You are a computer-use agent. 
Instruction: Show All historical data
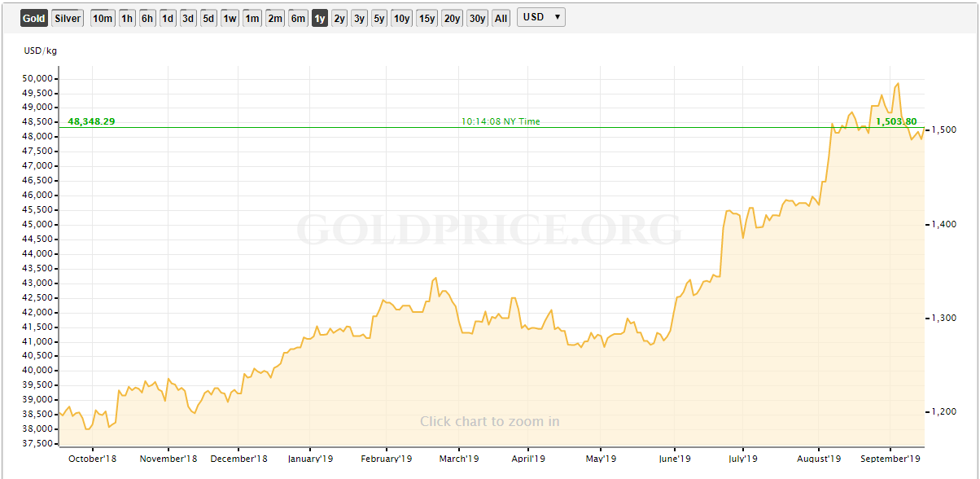point(501,18)
